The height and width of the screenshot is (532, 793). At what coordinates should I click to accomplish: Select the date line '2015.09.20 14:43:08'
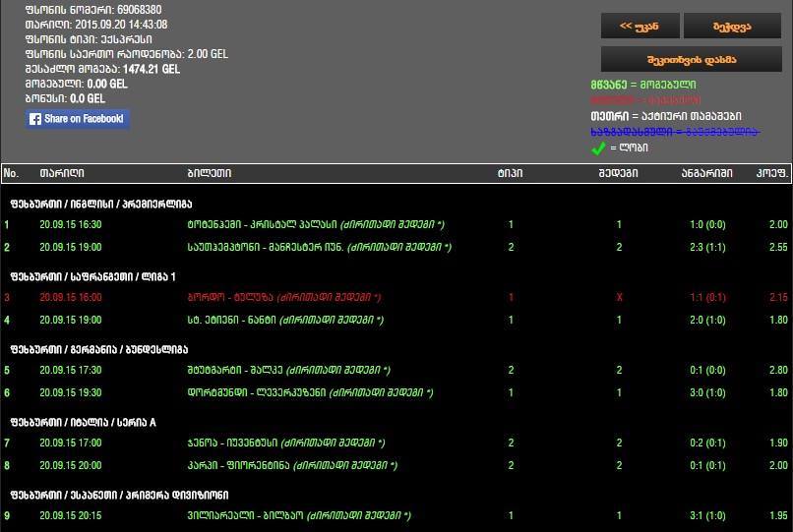pyautogui.click(x=96, y=25)
